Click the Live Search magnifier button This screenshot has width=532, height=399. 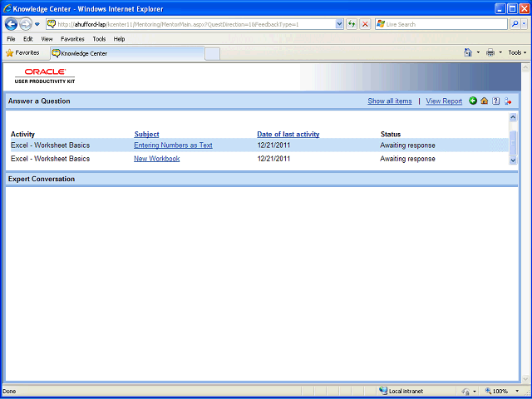coord(515,24)
